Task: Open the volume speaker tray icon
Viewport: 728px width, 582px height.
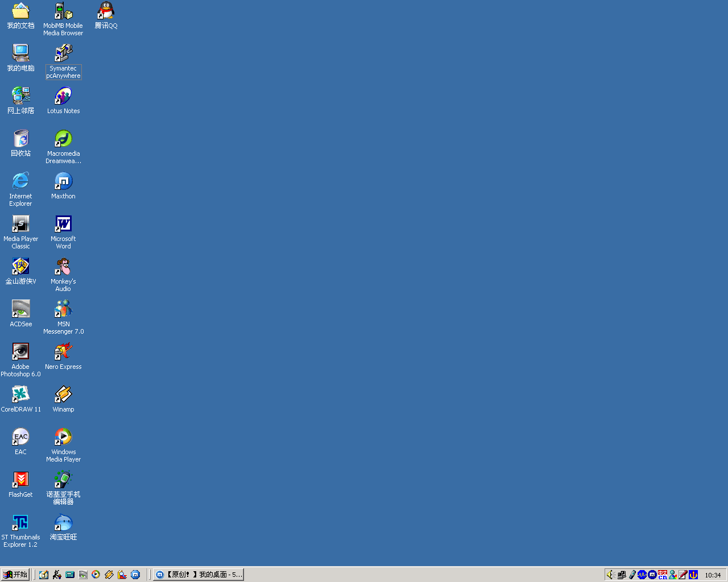Action: tap(611, 575)
